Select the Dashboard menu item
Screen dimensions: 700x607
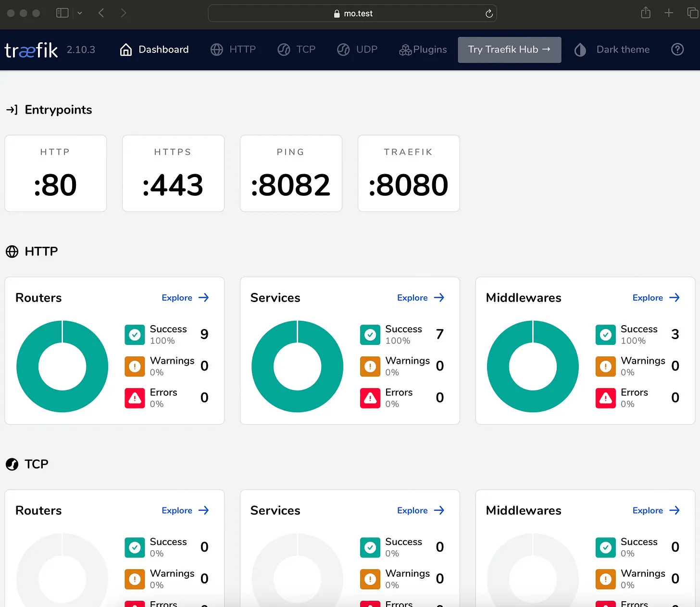(x=163, y=50)
